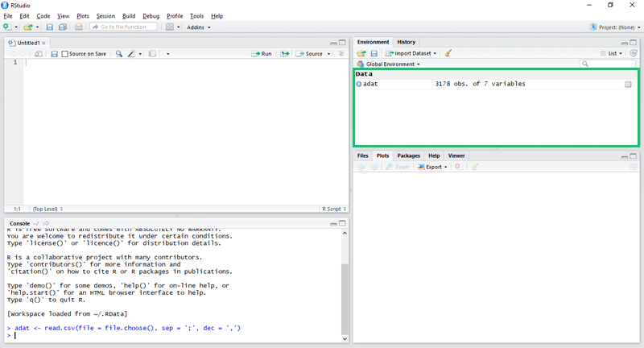Save workspace using Environment disk icon

tap(374, 53)
